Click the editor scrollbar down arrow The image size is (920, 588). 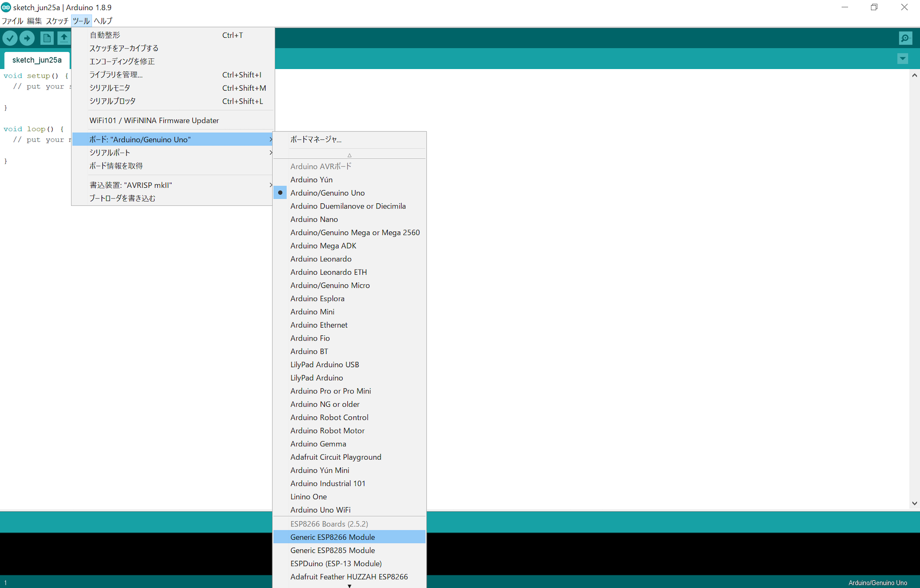click(914, 503)
